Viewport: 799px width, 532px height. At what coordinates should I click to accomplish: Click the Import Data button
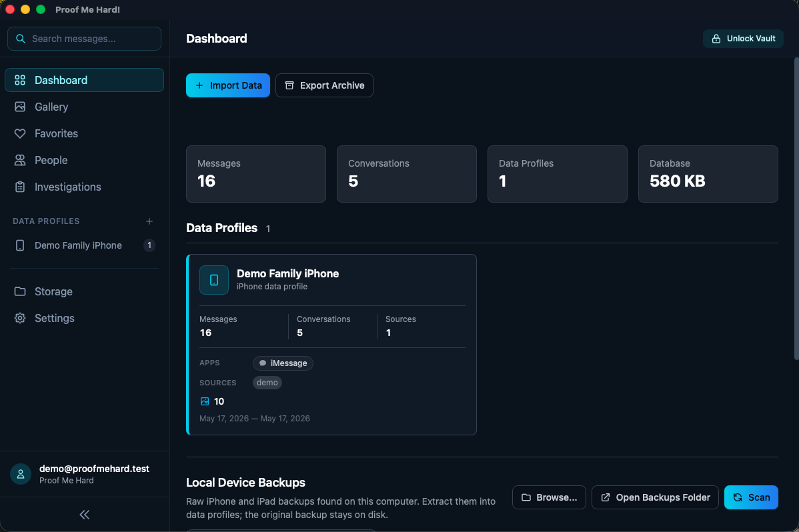pyautogui.click(x=228, y=85)
